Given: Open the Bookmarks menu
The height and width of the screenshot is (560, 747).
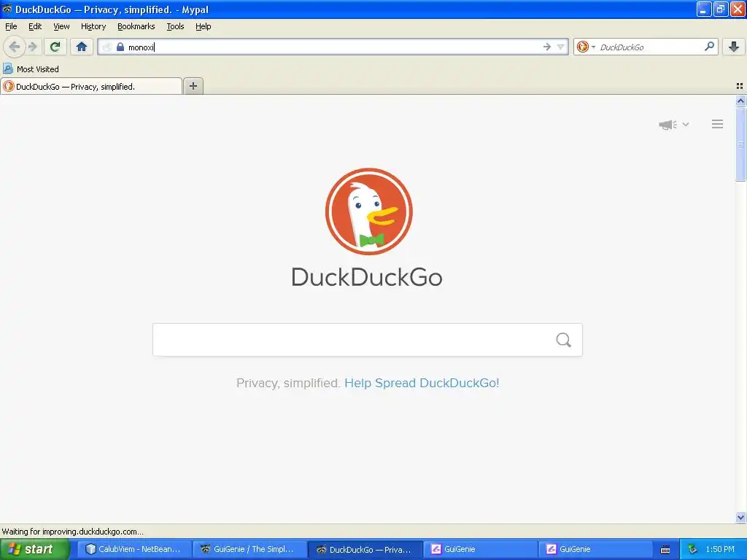Looking at the screenshot, I should [x=136, y=26].
